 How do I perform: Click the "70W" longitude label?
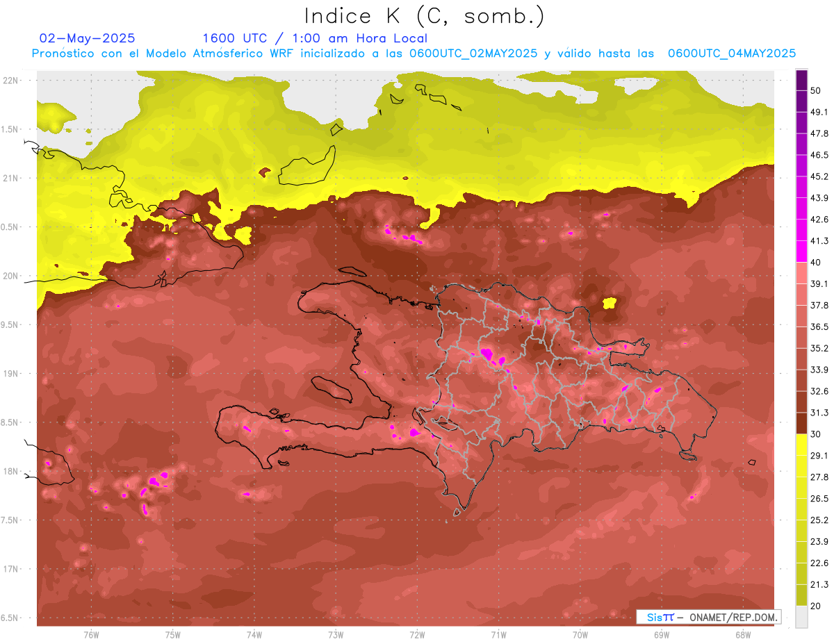pyautogui.click(x=580, y=634)
